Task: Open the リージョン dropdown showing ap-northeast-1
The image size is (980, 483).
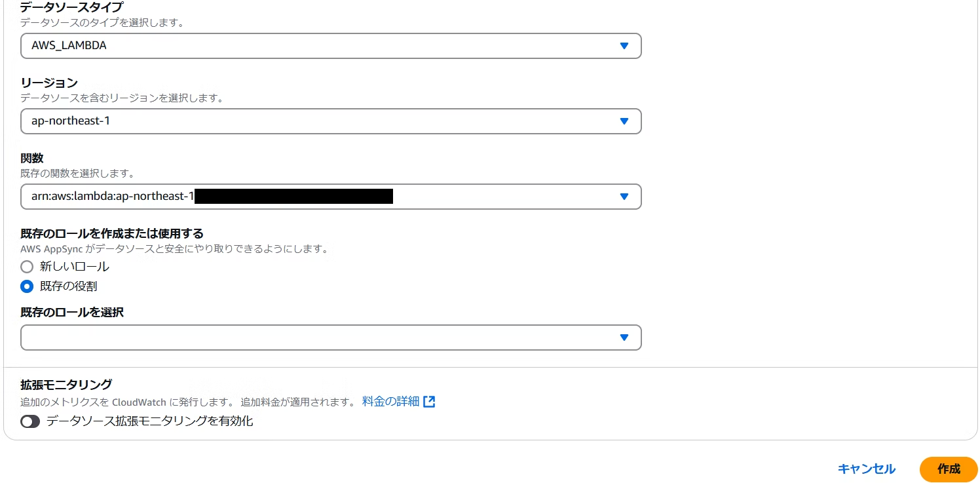Action: [x=331, y=121]
